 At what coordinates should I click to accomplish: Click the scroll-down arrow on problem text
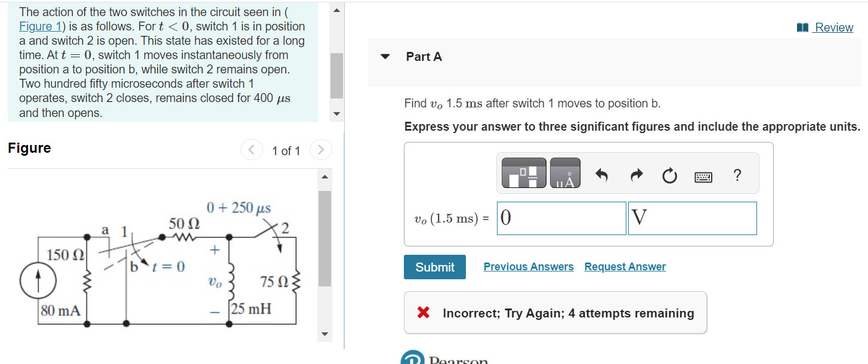click(336, 113)
